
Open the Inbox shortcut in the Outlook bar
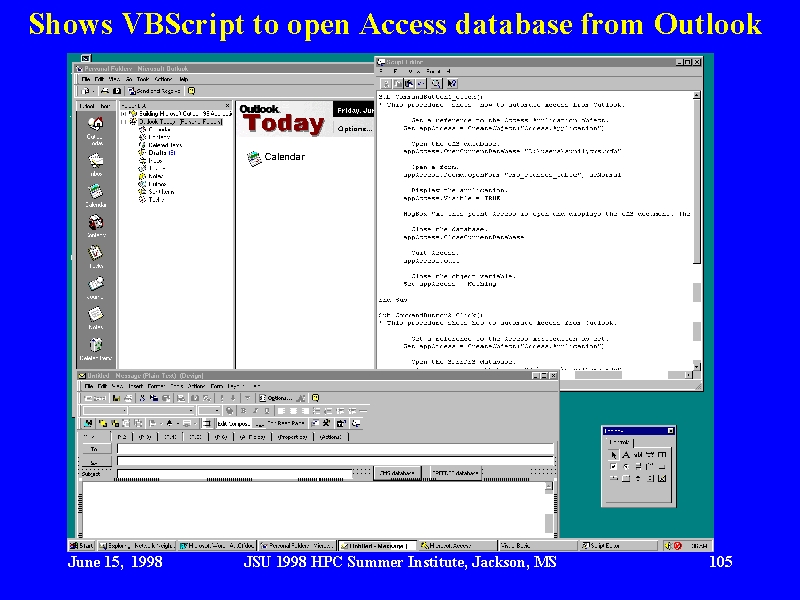pyautogui.click(x=95, y=163)
